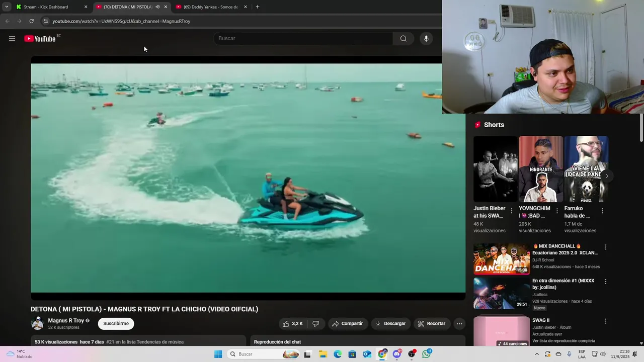
Task: Open options for En otra dimensión
Action: click(x=606, y=282)
